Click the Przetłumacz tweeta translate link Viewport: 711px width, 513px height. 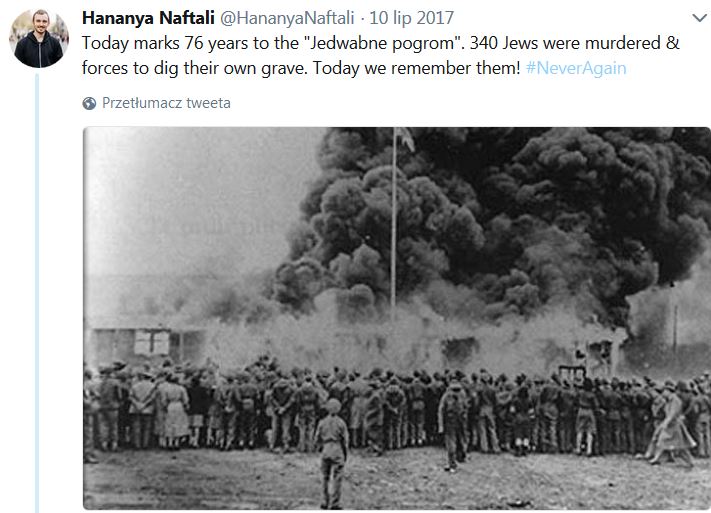[166, 103]
